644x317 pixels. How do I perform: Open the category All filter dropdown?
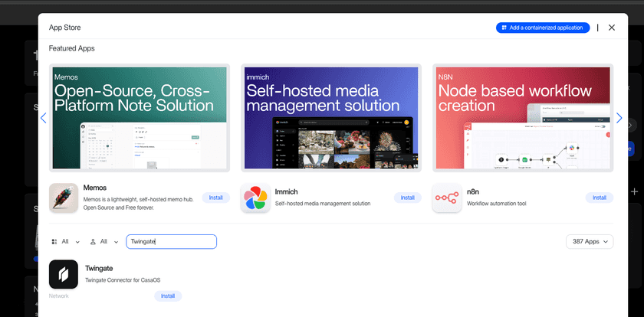(x=66, y=242)
